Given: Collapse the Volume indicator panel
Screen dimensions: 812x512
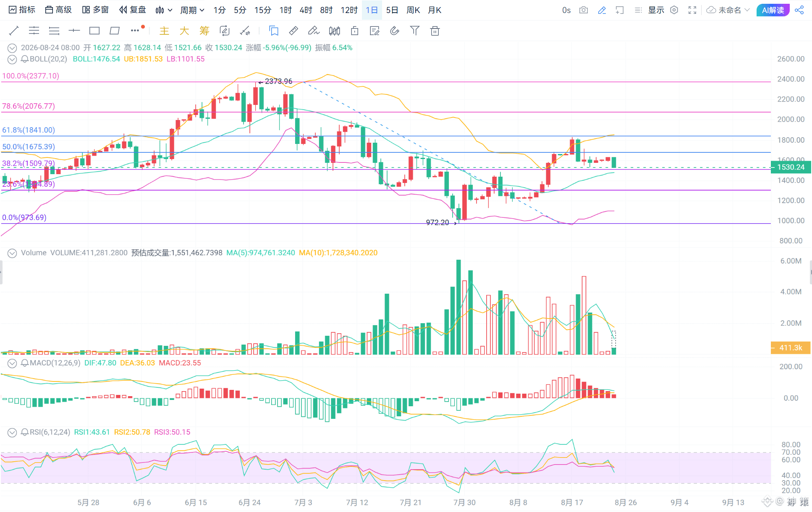Looking at the screenshot, I should [12, 253].
